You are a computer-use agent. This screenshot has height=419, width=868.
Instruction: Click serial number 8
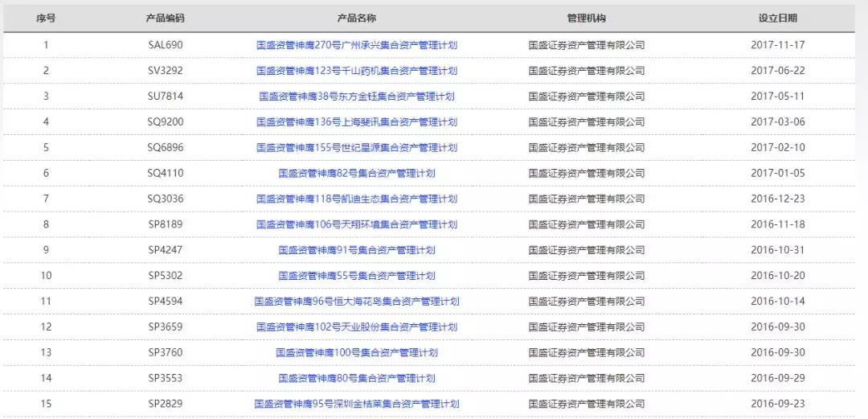click(x=46, y=224)
